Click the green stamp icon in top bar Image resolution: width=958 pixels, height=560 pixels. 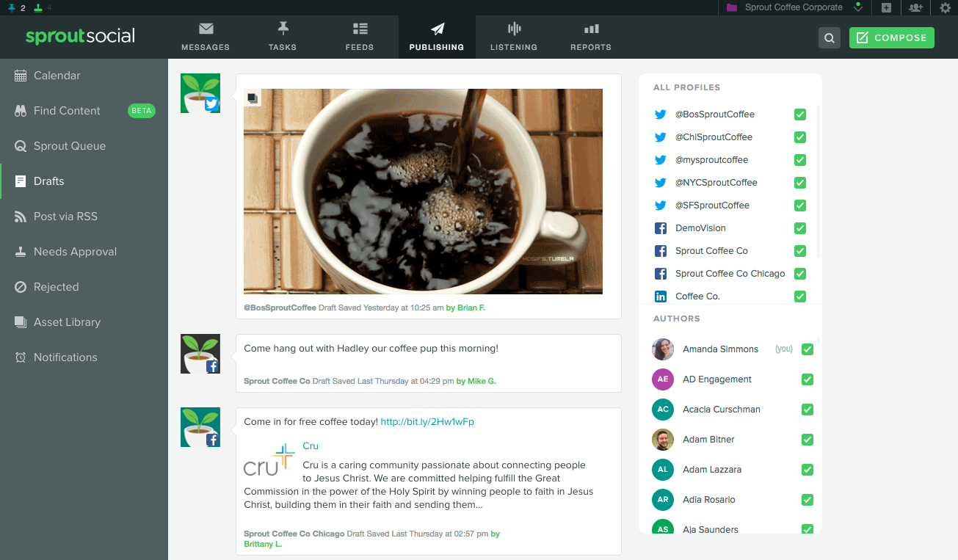click(38, 7)
